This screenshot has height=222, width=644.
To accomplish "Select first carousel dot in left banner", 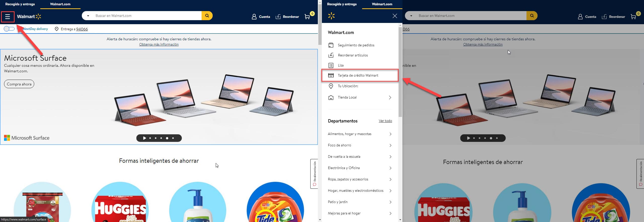I will (x=150, y=138).
